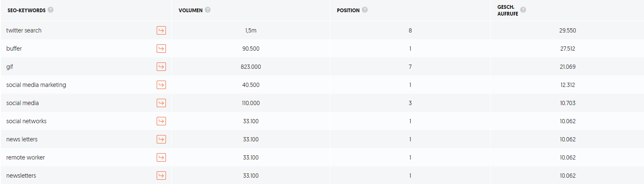Open arrow icon for remote worker
Screen dimensions: 644x184
161,157
